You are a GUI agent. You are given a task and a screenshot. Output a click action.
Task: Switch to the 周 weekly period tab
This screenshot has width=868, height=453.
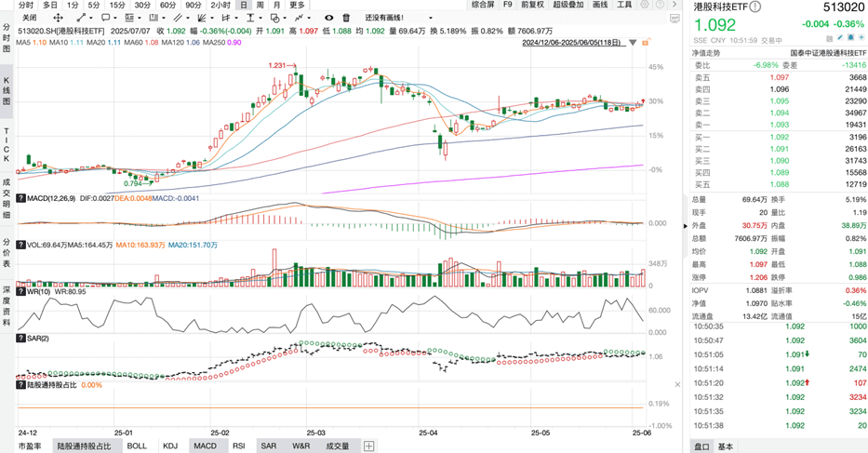(260, 5)
